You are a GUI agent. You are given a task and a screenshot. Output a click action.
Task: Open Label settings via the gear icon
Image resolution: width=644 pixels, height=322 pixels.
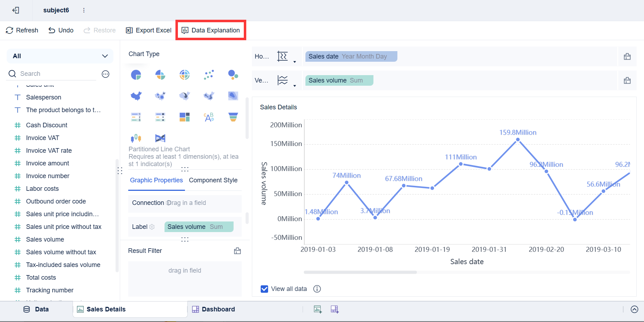152,227
